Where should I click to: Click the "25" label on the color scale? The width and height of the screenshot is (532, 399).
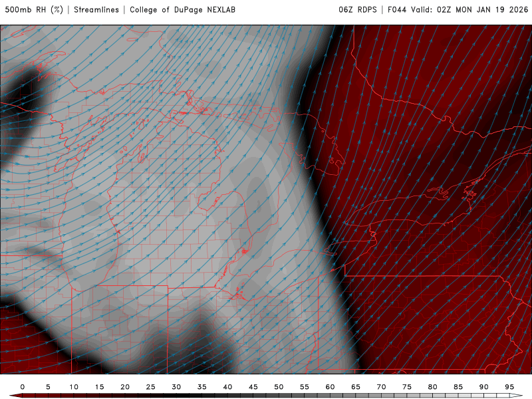(x=151, y=387)
